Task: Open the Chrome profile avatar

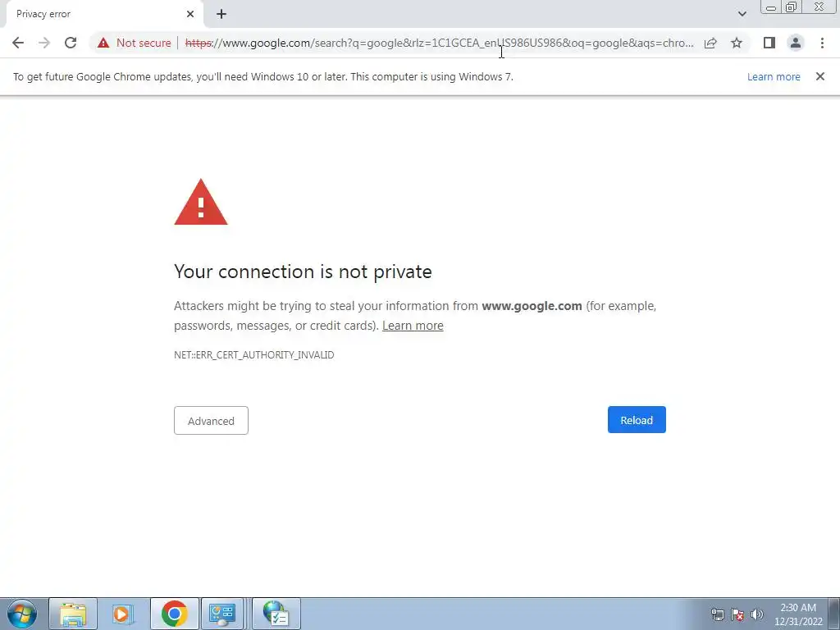Action: pos(796,43)
